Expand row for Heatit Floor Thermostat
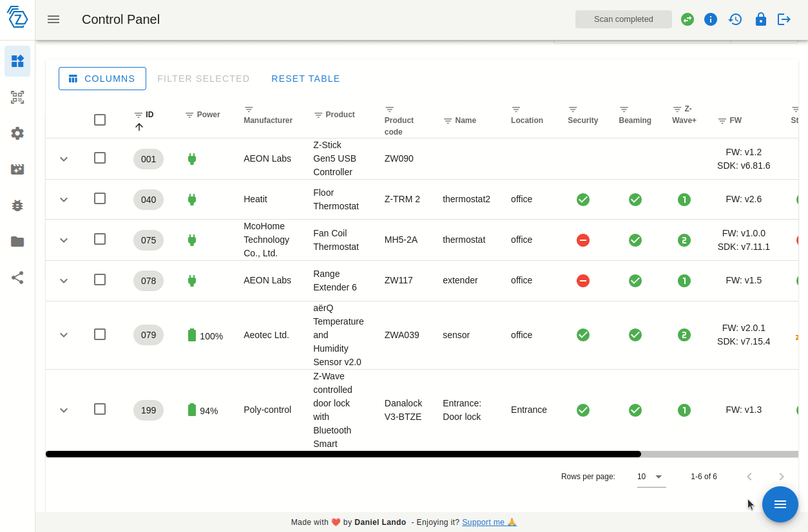Image resolution: width=808 pixels, height=532 pixels. [64, 200]
